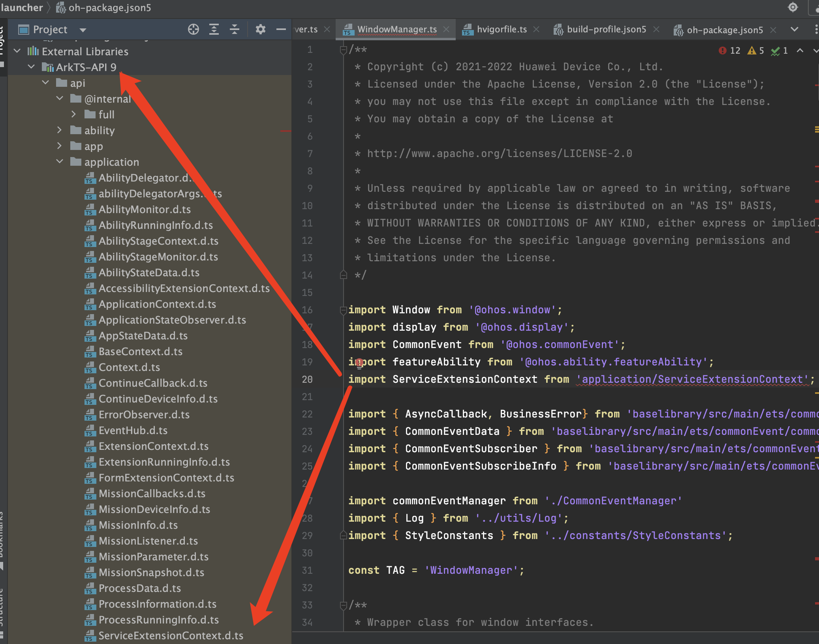This screenshot has height=644, width=819.
Task: Click the fold toggle at line 33 comment
Action: 343,605
